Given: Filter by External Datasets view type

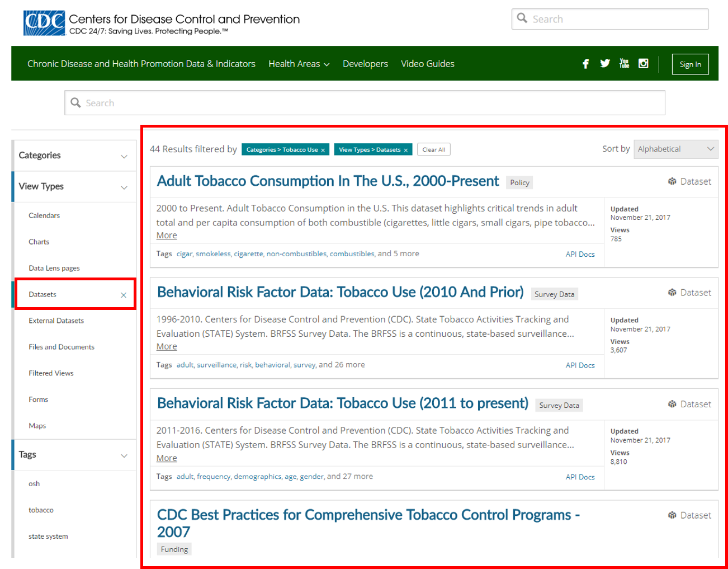Looking at the screenshot, I should (56, 321).
